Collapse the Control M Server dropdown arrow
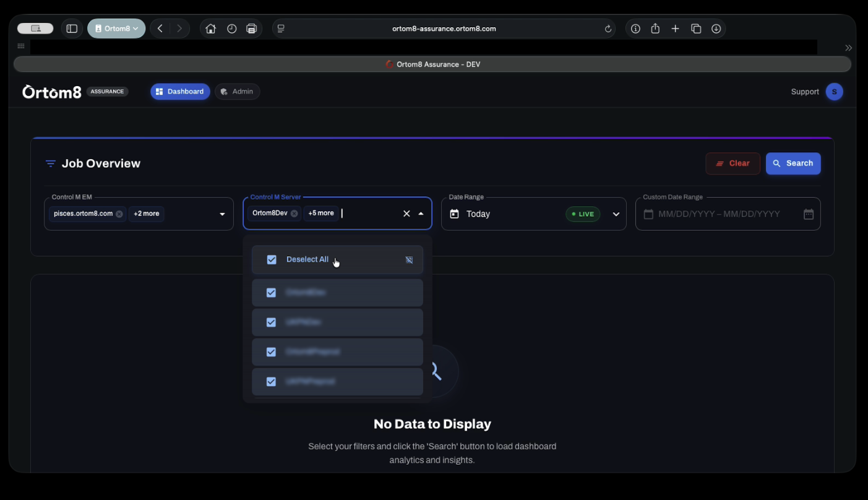Screen dimensions: 868x500 pos(421,213)
